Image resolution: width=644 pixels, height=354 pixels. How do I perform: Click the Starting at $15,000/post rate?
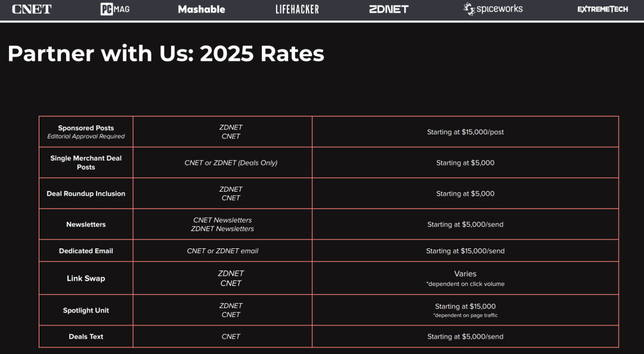tap(465, 132)
